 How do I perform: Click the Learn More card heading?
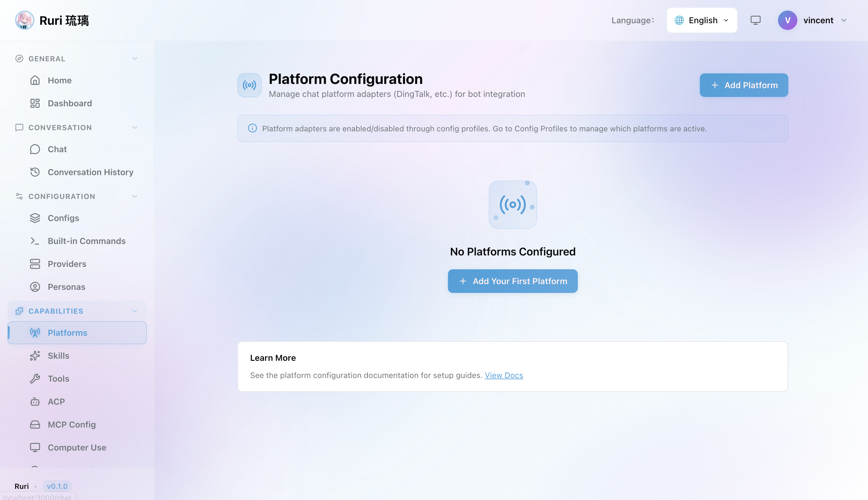tap(273, 358)
